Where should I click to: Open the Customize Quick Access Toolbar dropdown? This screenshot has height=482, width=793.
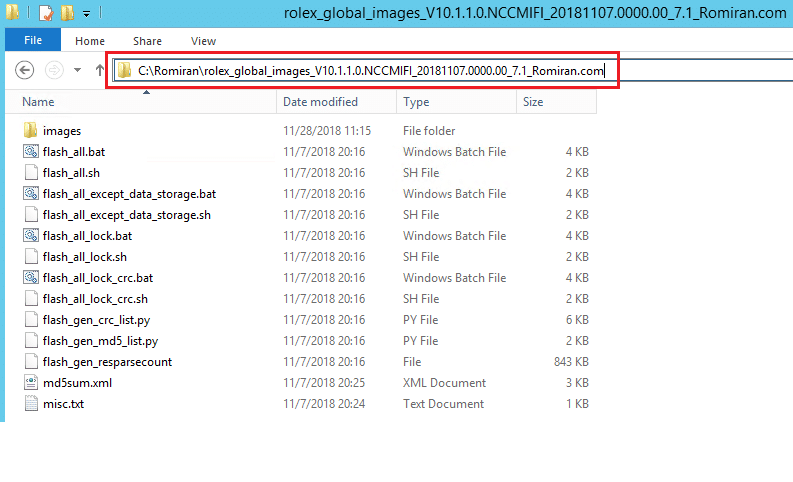[x=86, y=14]
